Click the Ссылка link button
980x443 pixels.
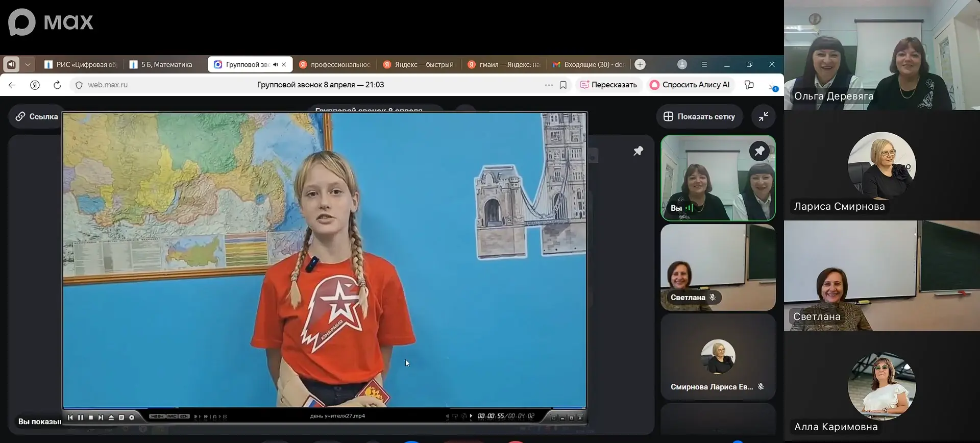(x=37, y=117)
